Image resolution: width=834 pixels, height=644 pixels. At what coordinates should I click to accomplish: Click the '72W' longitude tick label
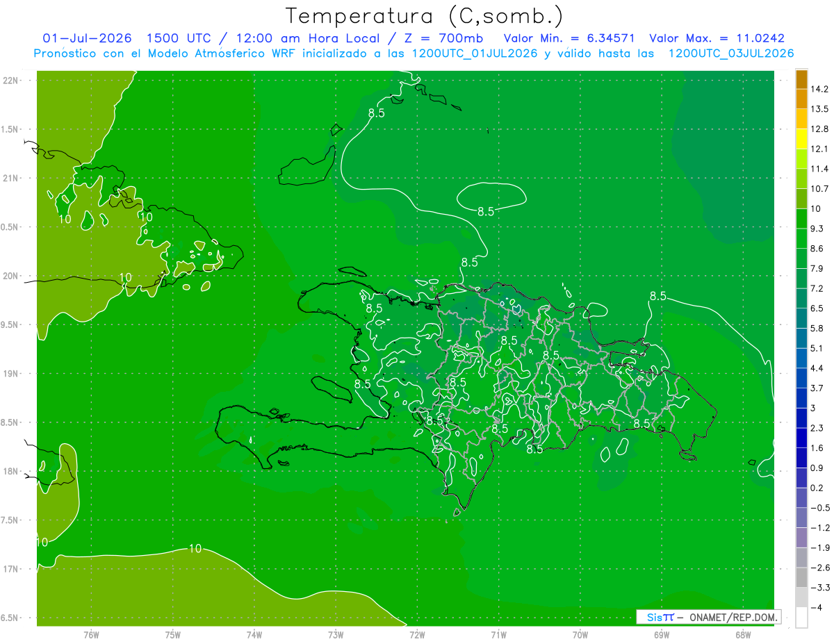417,635
